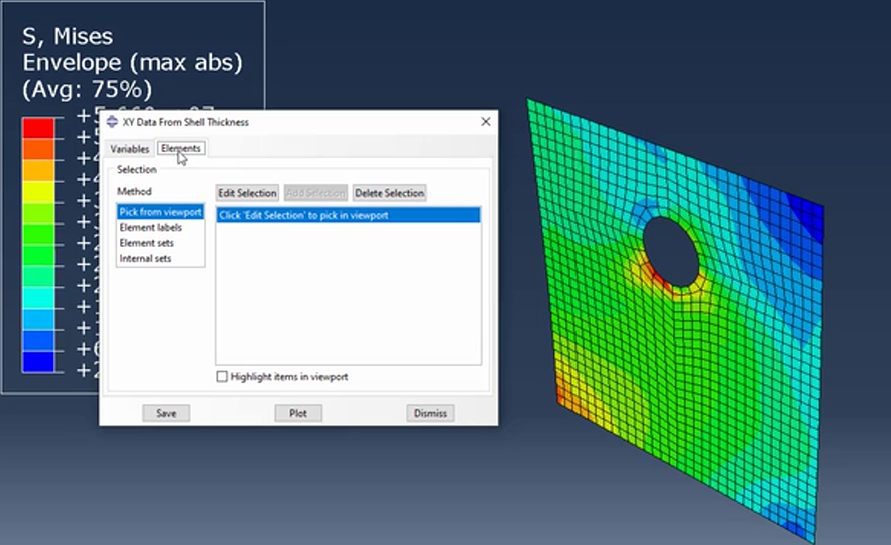Enable Highlight items in viewport checkbox
Image resolution: width=891 pixels, height=545 pixels.
coord(222,376)
